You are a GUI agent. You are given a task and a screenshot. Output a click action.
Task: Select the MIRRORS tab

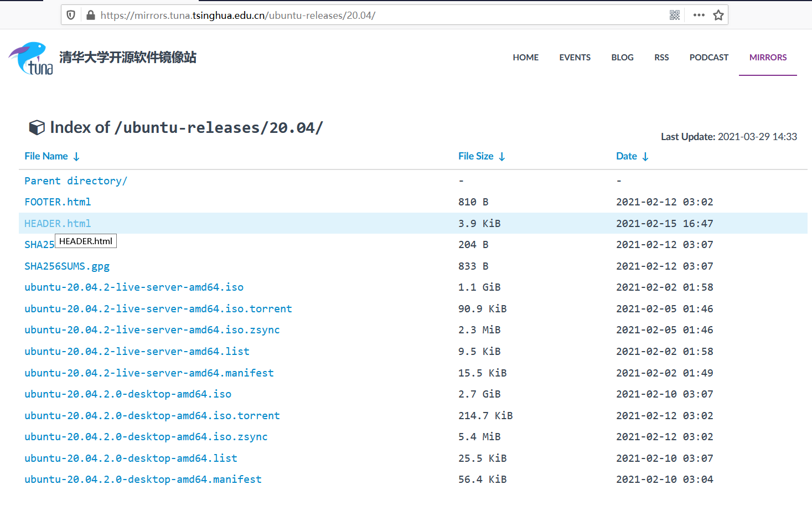tap(768, 58)
